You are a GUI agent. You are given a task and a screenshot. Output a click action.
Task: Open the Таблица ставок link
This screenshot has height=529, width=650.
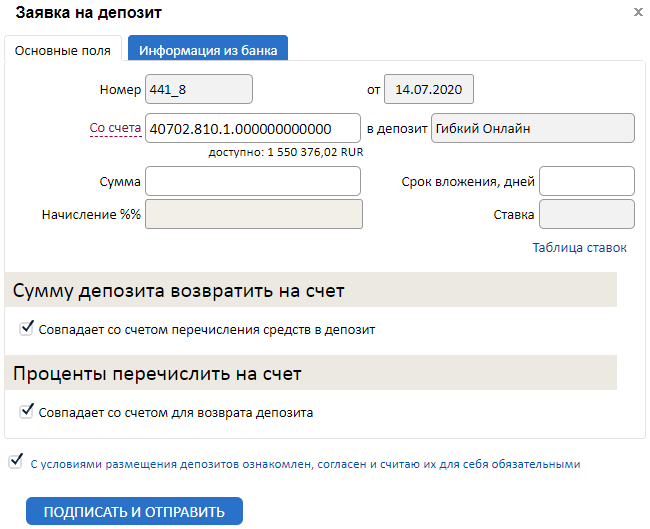coord(579,248)
